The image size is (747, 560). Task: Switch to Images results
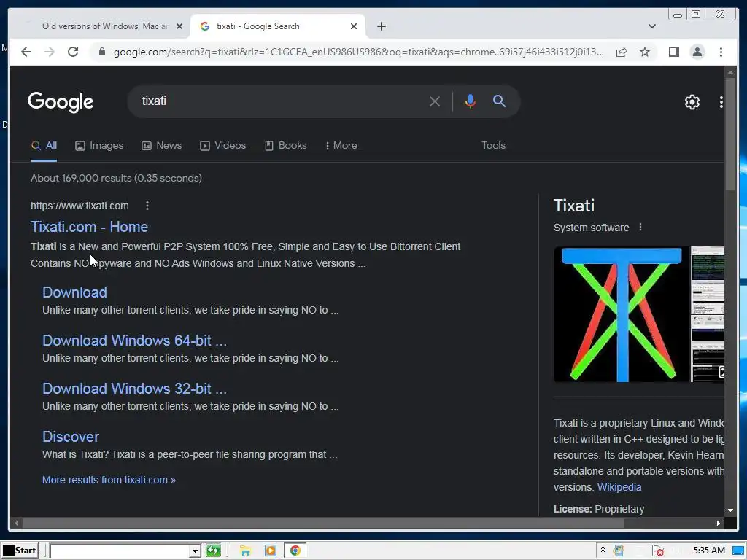[x=99, y=146]
